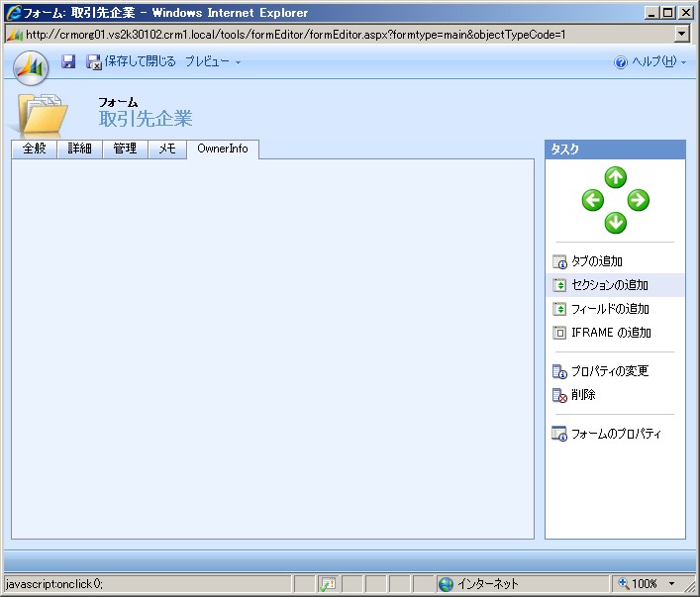Viewport: 700px width, 597px height.
Task: Expand the address bar URL dropdown
Action: [x=681, y=34]
